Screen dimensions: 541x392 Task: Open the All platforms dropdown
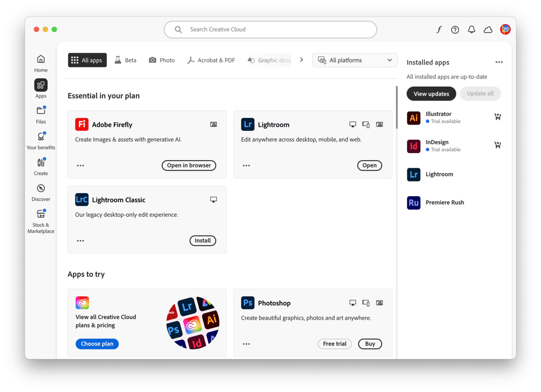coord(355,60)
